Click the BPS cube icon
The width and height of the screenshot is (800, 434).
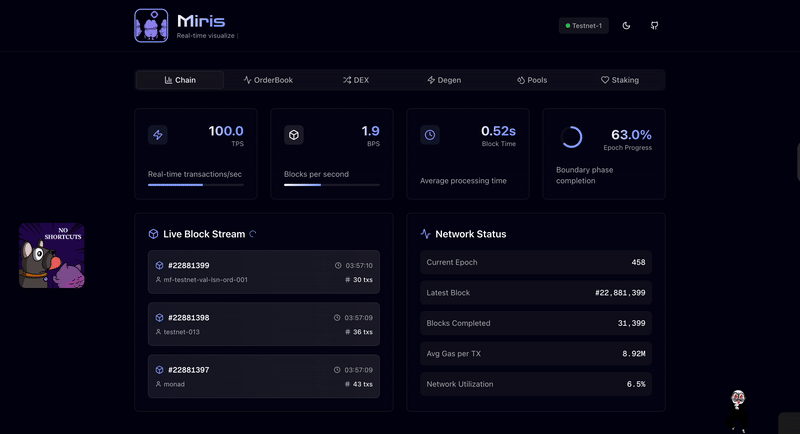tap(294, 135)
